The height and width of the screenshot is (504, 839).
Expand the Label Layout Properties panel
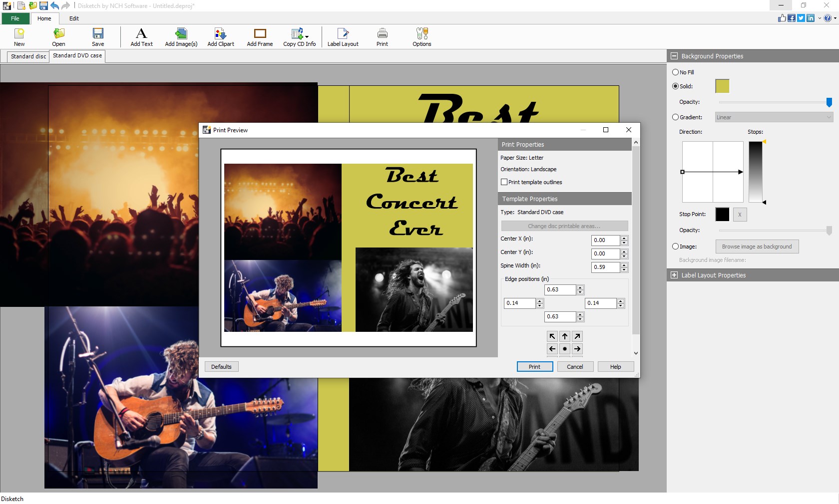coord(674,275)
